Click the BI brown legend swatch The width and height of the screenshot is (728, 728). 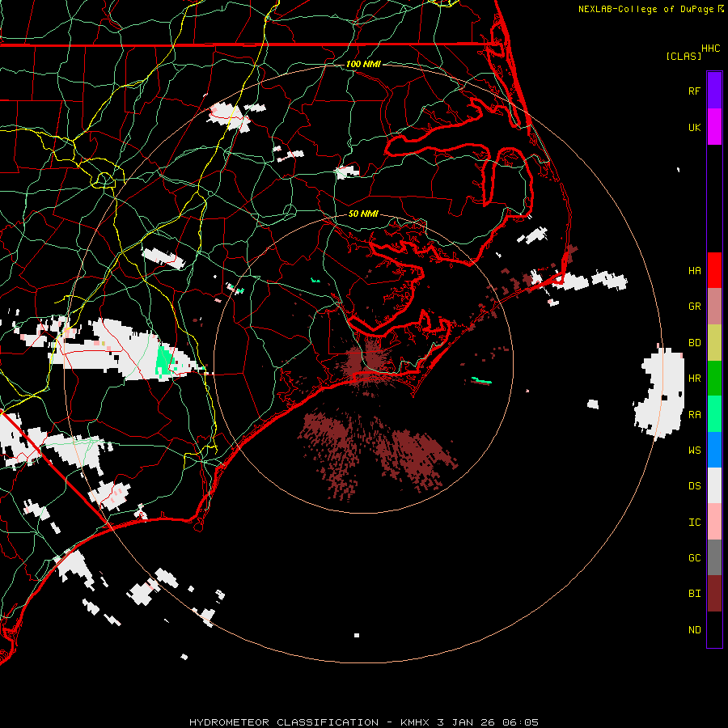(x=714, y=594)
